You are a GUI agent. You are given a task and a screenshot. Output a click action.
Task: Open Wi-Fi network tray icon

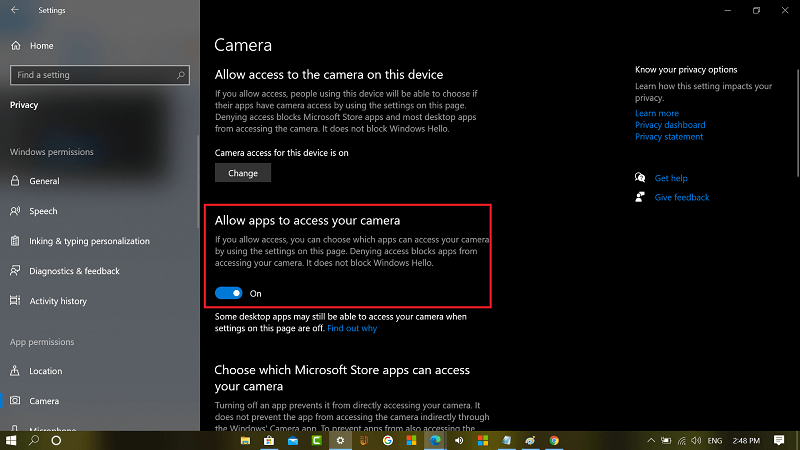pos(682,440)
